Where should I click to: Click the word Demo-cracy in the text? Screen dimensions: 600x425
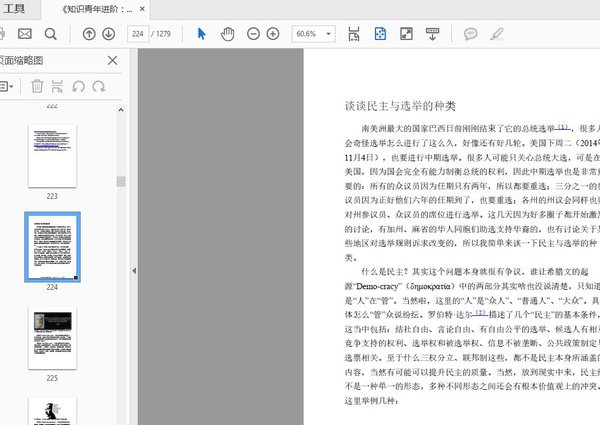click(377, 286)
